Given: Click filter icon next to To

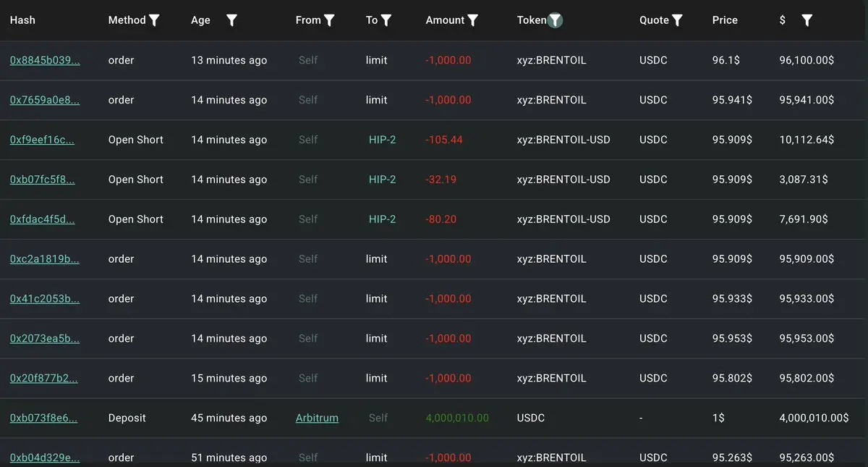Looking at the screenshot, I should (x=386, y=20).
